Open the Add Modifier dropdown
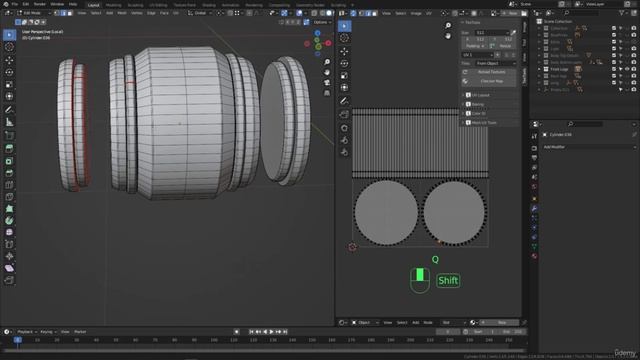This screenshot has height=360, width=640. (589, 147)
